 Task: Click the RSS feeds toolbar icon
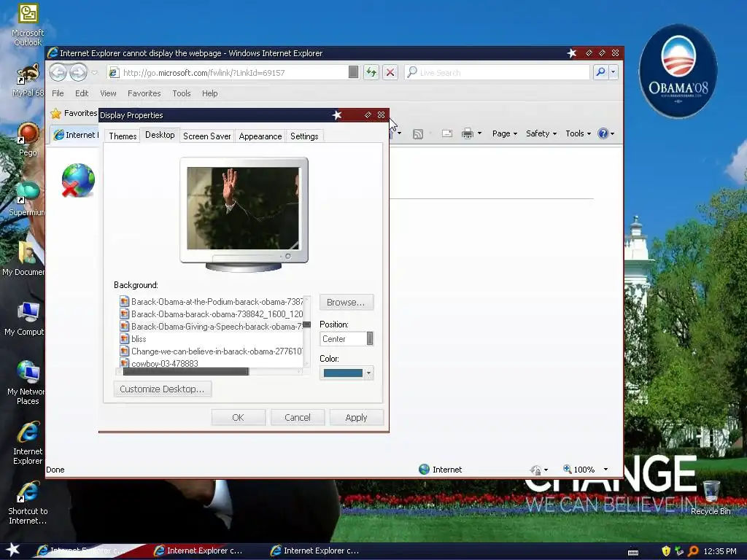tap(418, 134)
